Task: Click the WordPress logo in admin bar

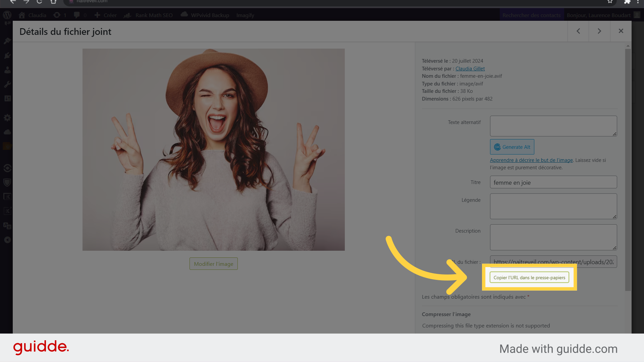Action: click(7, 15)
